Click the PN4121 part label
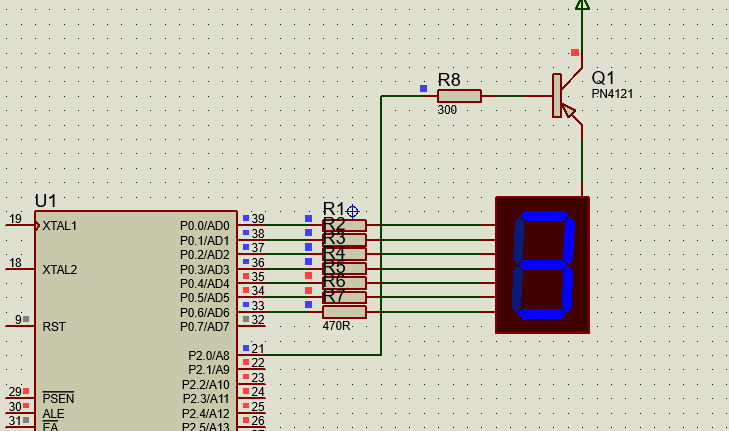The image size is (729, 431). pos(612,94)
